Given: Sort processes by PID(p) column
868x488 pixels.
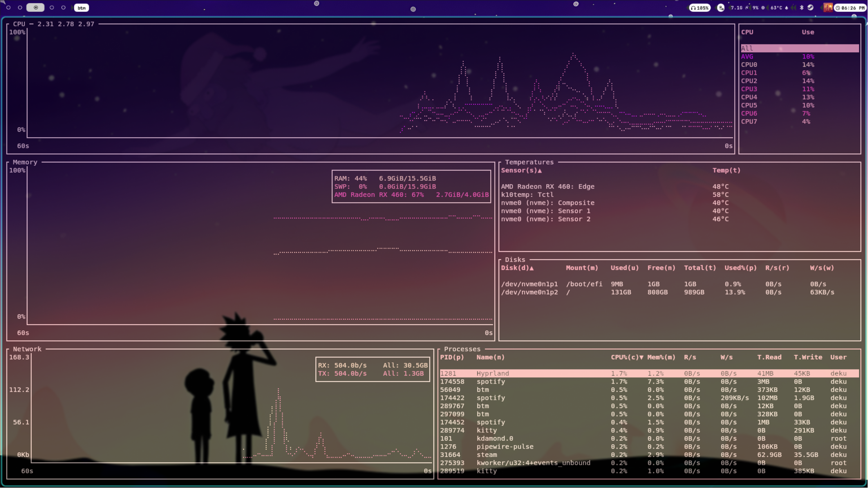Looking at the screenshot, I should [x=452, y=357].
